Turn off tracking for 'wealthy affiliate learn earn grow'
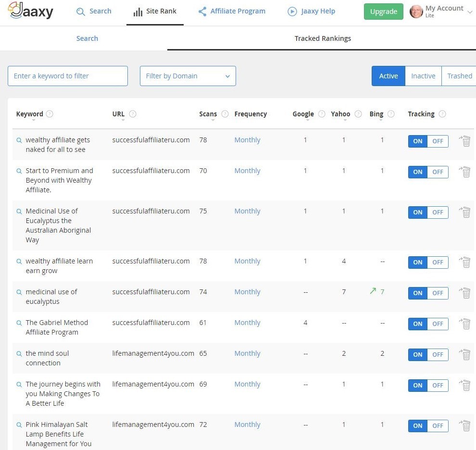The height and width of the screenshot is (450, 476). tap(438, 262)
